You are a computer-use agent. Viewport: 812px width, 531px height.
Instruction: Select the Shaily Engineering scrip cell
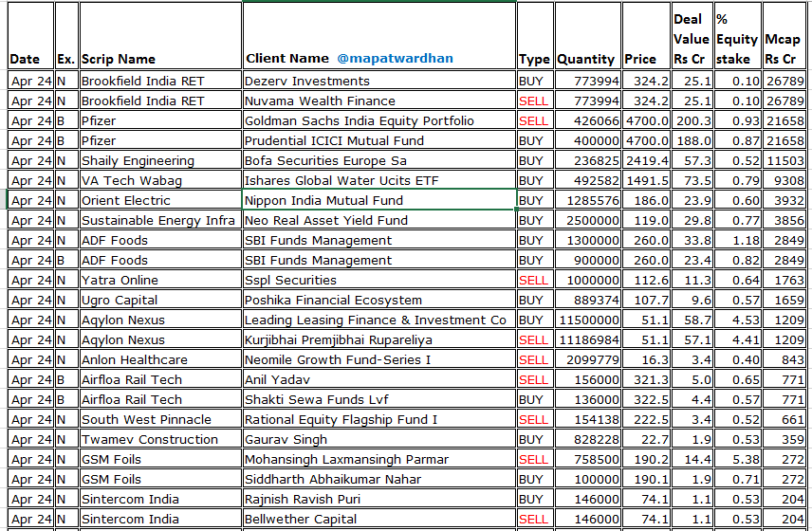click(x=160, y=160)
